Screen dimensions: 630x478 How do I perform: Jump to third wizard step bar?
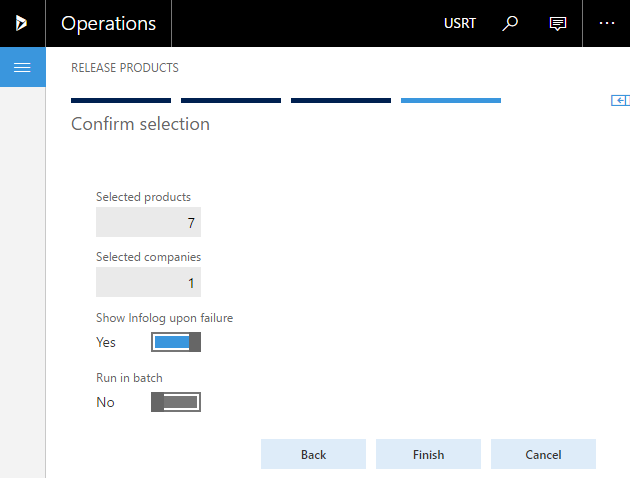(x=341, y=100)
